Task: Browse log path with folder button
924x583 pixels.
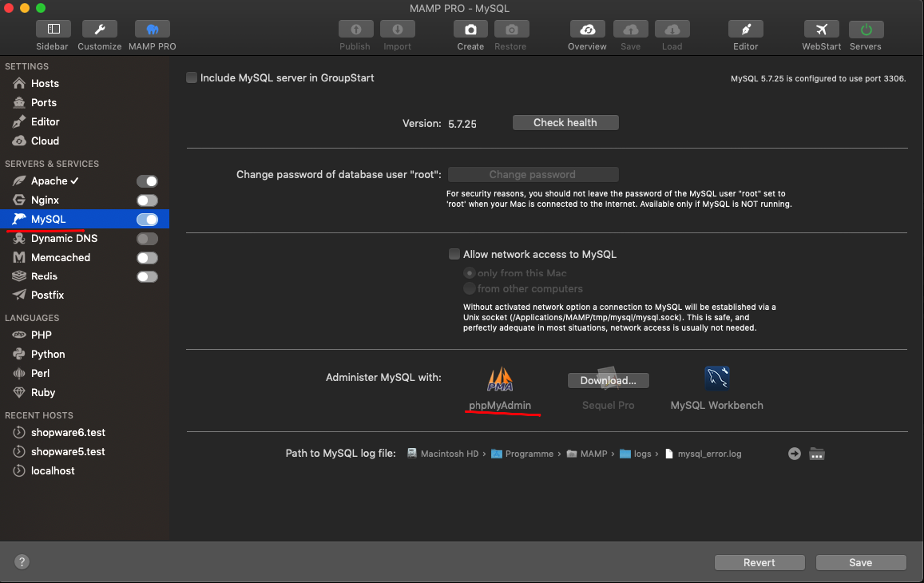Action: point(816,454)
